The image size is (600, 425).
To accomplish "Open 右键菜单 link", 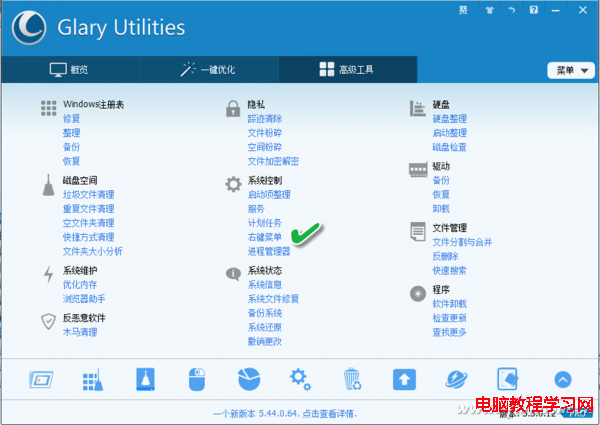I will point(265,237).
